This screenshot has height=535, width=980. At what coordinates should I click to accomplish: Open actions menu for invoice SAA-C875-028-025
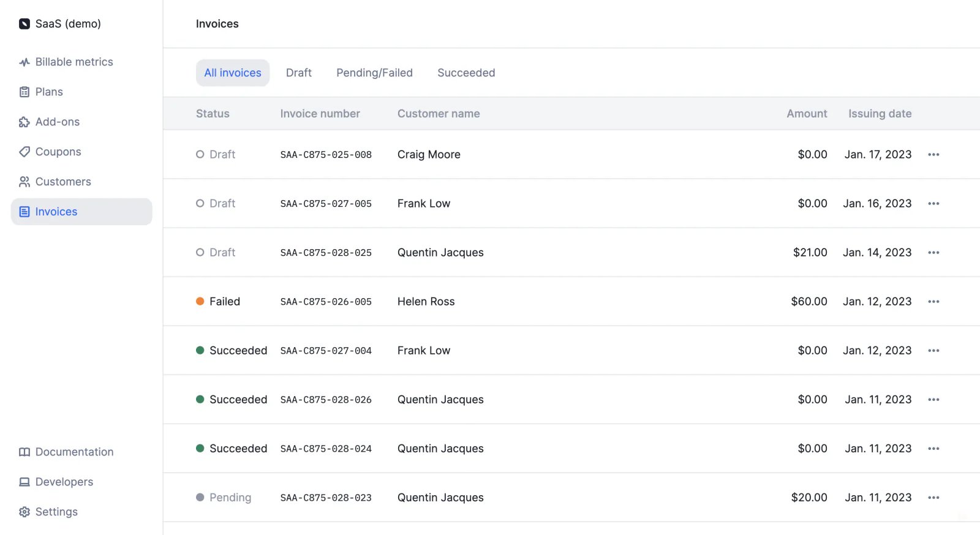point(933,252)
